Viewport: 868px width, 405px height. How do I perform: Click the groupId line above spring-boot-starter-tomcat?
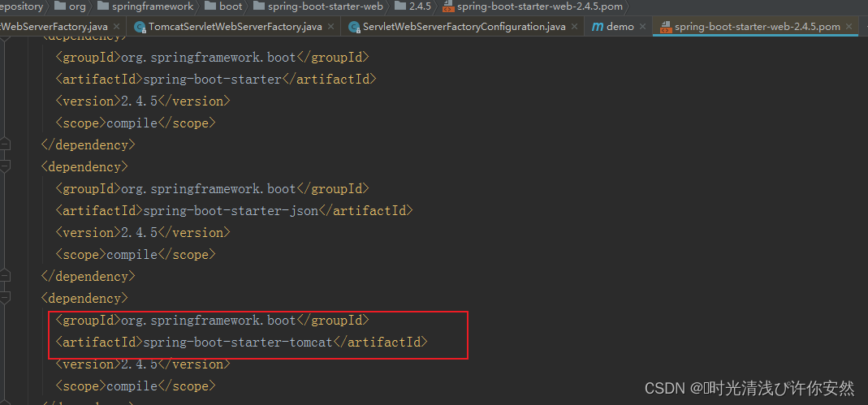point(211,321)
